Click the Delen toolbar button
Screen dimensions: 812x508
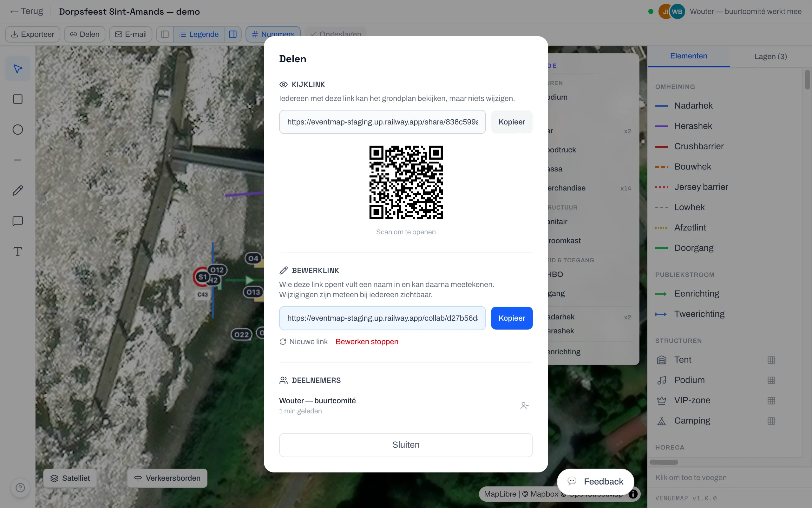pyautogui.click(x=85, y=34)
